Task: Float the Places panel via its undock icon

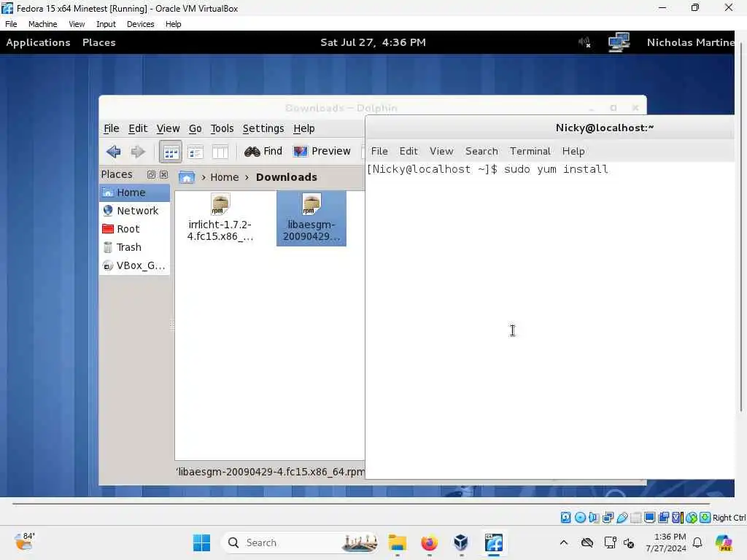Action: (151, 175)
